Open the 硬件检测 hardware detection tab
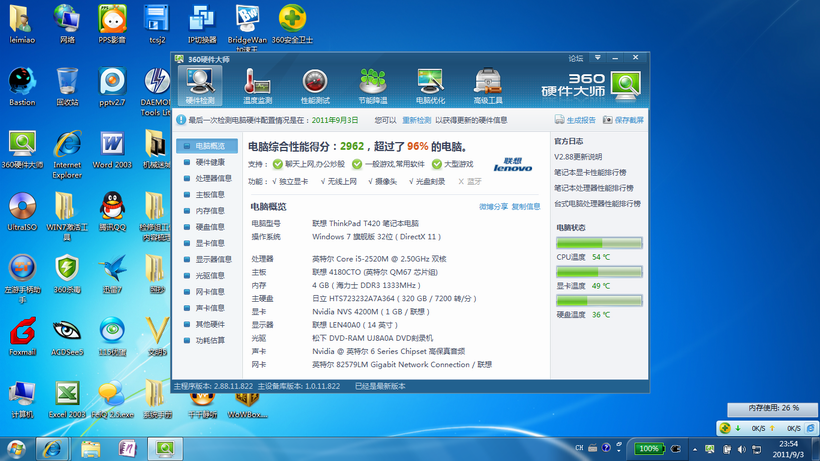This screenshot has height=461, width=820. click(200, 86)
